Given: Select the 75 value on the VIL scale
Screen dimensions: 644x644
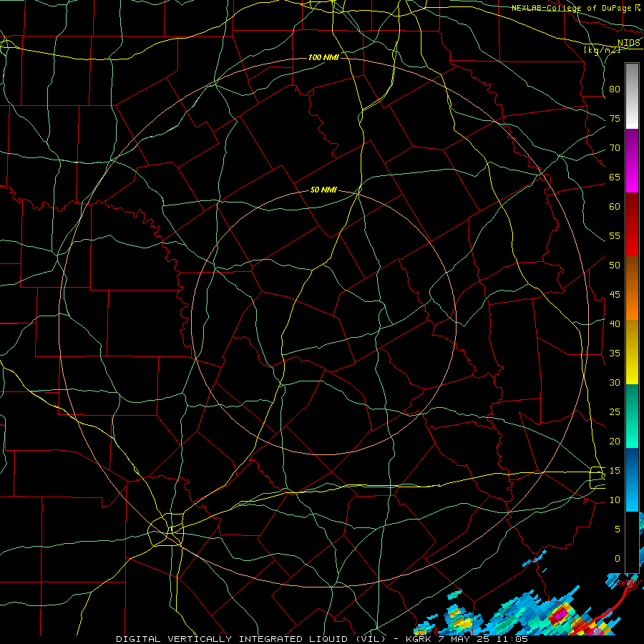Looking at the screenshot, I should (x=615, y=119).
